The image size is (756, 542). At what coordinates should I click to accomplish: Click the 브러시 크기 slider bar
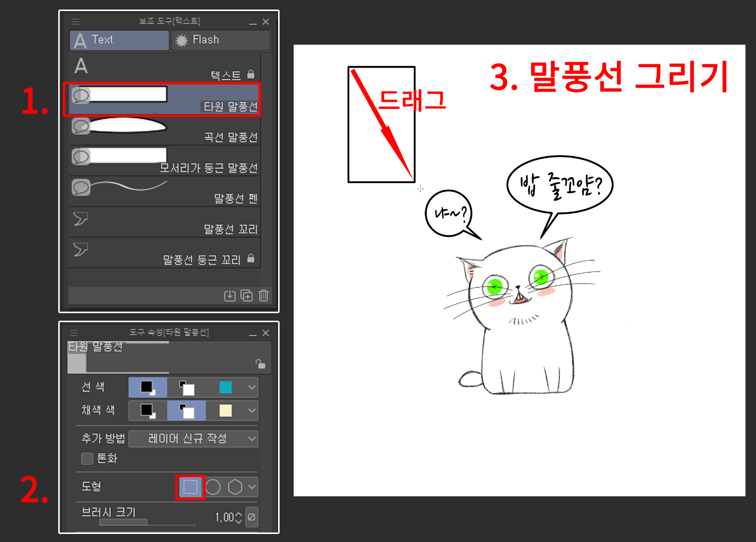(147, 522)
